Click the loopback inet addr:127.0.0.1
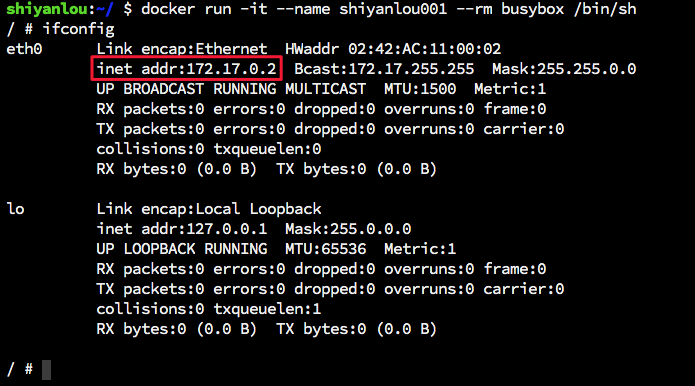Viewport: 695px width, 386px height. coord(182,229)
